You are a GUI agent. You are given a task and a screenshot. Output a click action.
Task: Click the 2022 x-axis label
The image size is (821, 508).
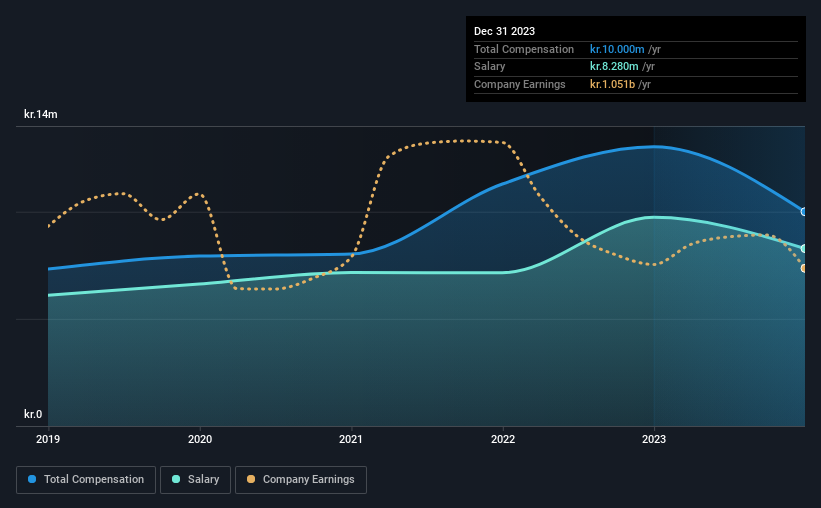click(x=503, y=439)
